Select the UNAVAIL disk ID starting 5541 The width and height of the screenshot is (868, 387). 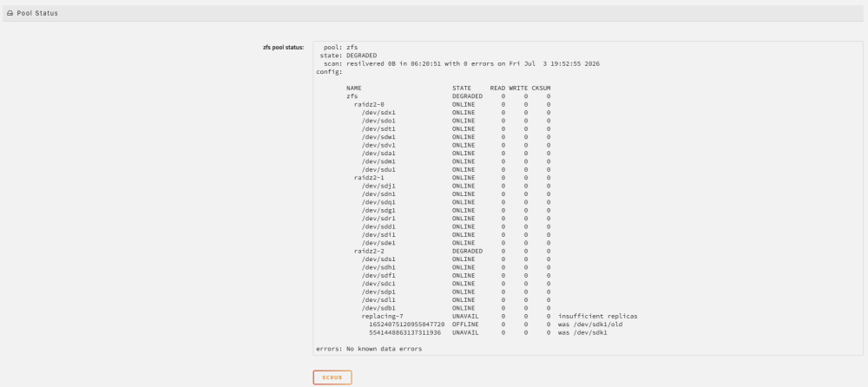click(x=405, y=332)
